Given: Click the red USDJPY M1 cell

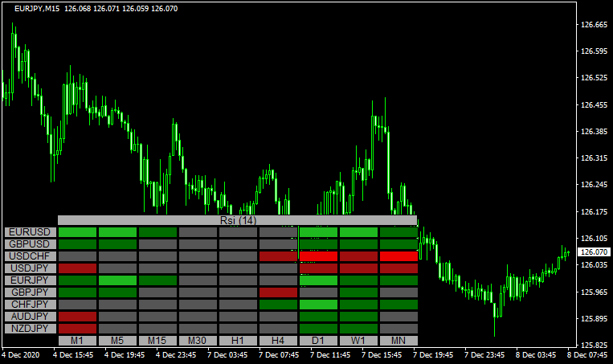Looking at the screenshot, I should click(77, 268).
